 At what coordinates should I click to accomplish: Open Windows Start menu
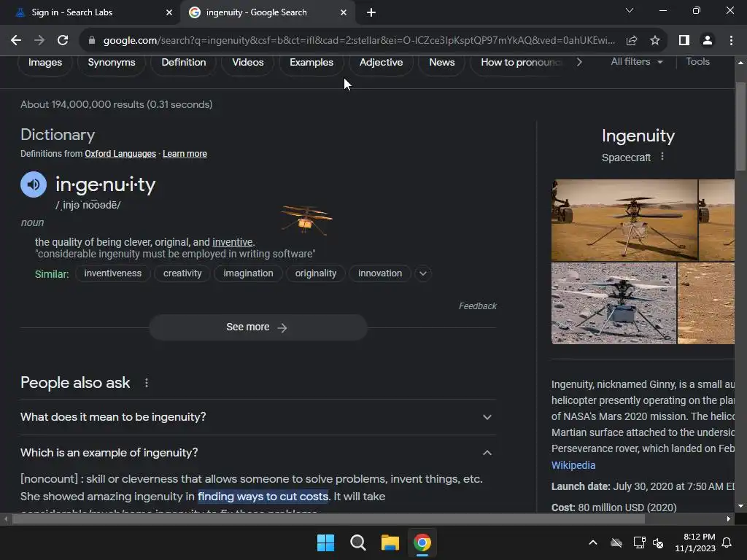click(x=326, y=542)
